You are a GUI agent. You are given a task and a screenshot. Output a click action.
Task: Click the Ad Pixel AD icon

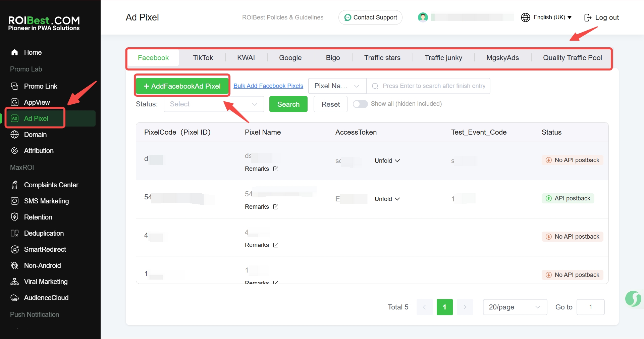point(14,118)
